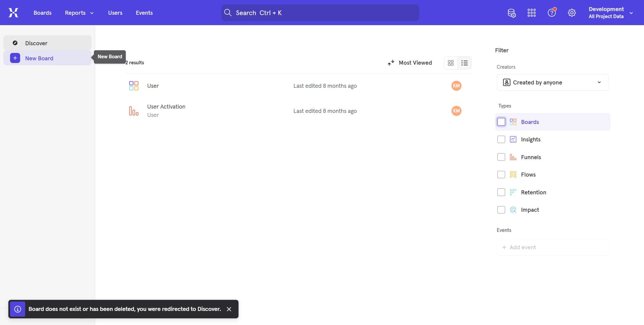The width and height of the screenshot is (644, 325).
Task: Go to the Users section
Action: tap(115, 13)
